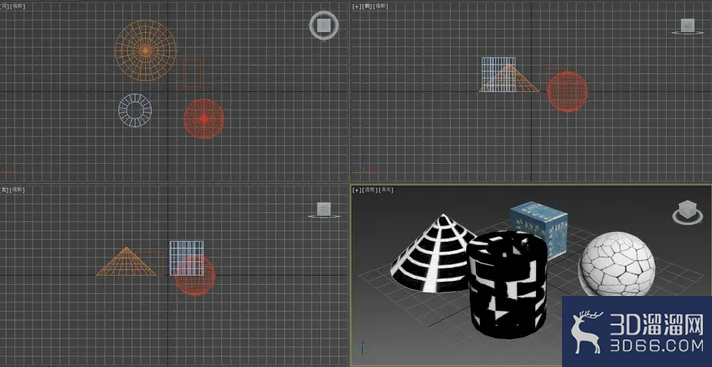Image resolution: width=712 pixels, height=367 pixels.
Task: Select the red sphere in front view
Action: pyautogui.click(x=568, y=92)
